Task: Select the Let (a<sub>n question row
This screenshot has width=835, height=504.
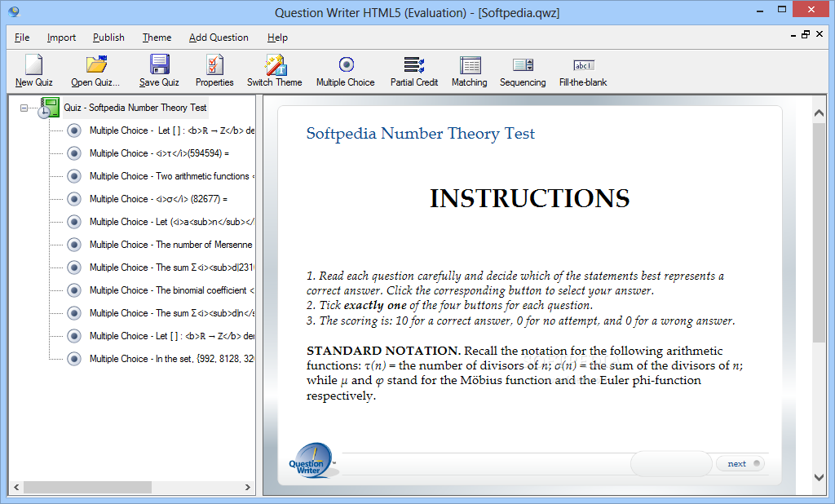Action: (172, 222)
